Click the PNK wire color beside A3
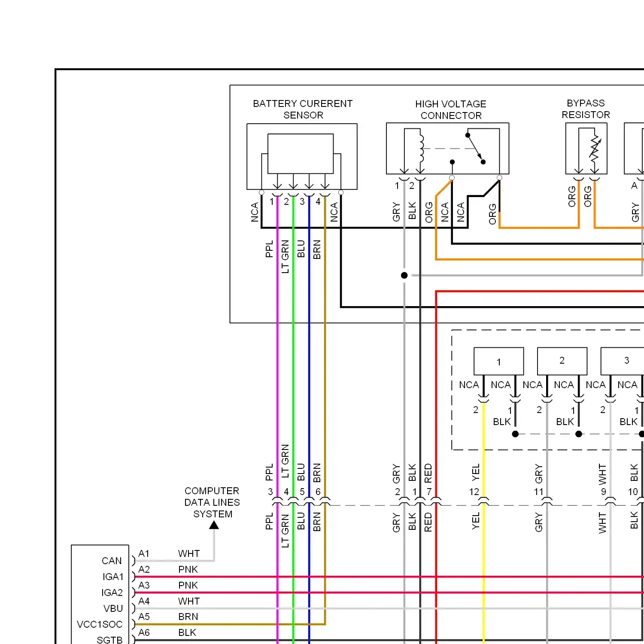This screenshot has height=644, width=644. [x=188, y=585]
